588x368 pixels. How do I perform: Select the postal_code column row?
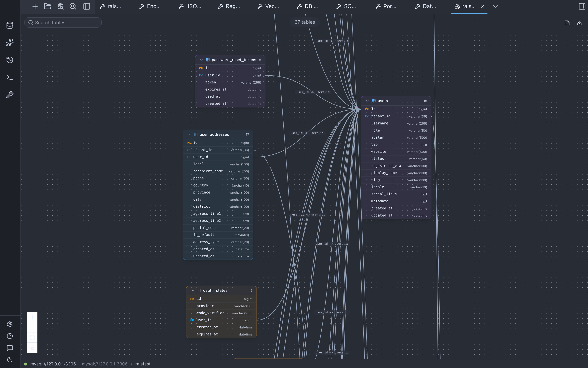click(x=218, y=228)
